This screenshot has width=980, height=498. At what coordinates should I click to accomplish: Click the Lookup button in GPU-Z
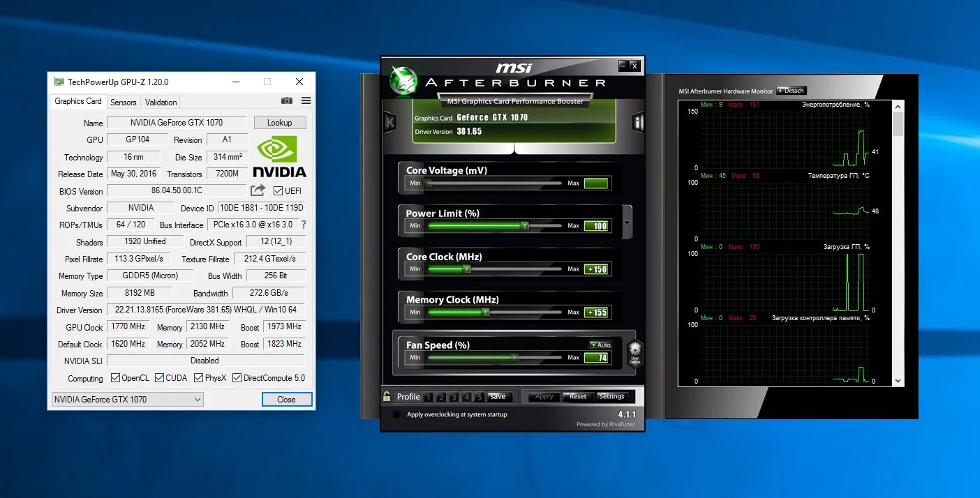[280, 123]
